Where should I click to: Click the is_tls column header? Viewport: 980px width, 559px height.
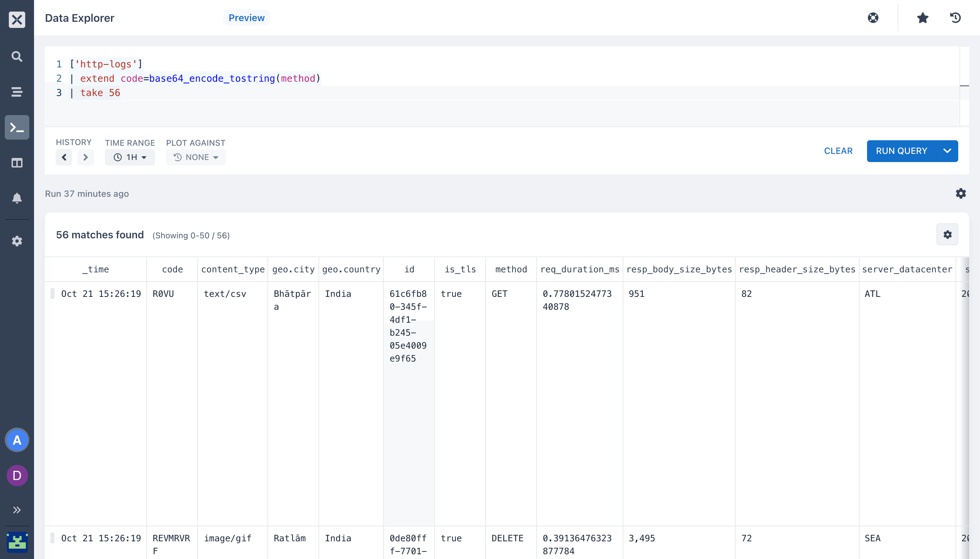pos(460,269)
